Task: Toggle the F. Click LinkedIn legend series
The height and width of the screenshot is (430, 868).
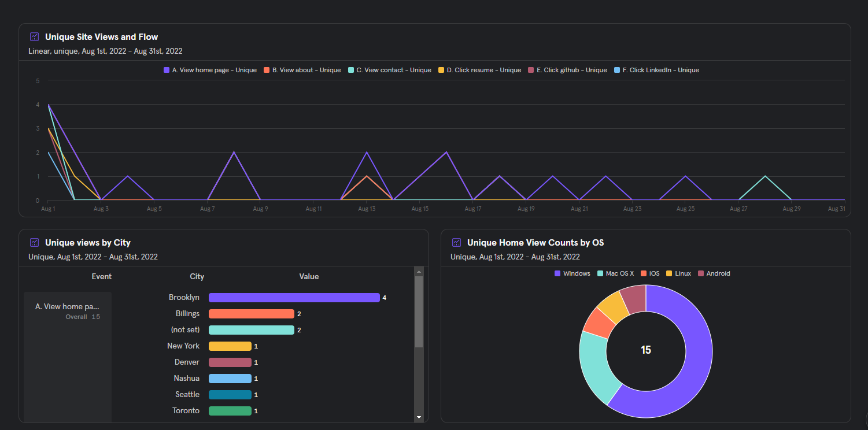Action: (656, 70)
